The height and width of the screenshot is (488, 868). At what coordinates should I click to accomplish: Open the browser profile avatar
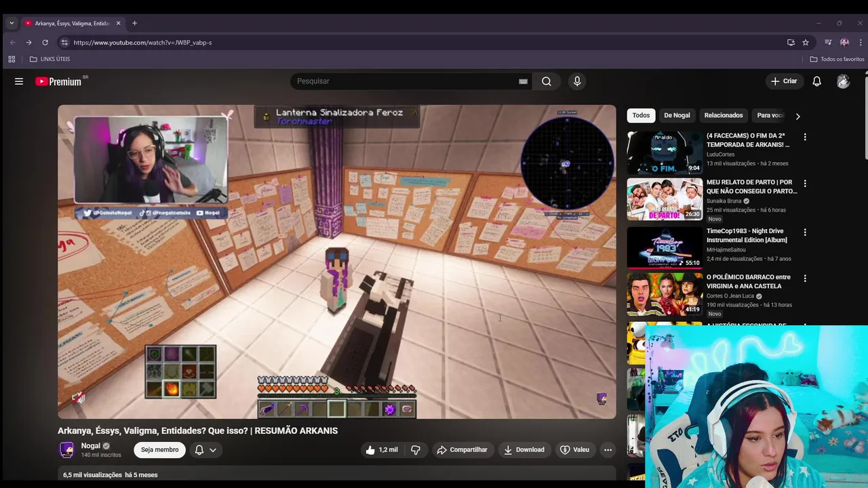tap(844, 42)
